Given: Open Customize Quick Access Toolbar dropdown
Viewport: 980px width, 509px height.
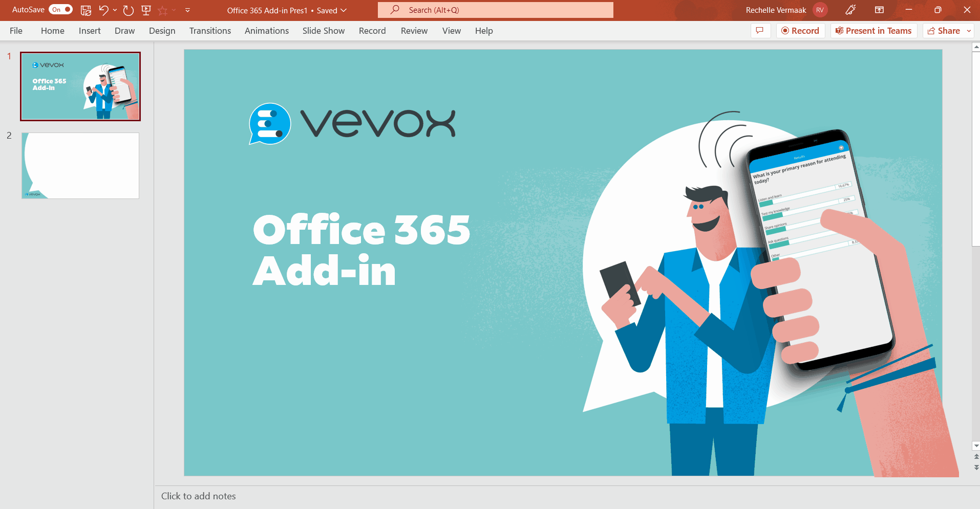Looking at the screenshot, I should [187, 10].
